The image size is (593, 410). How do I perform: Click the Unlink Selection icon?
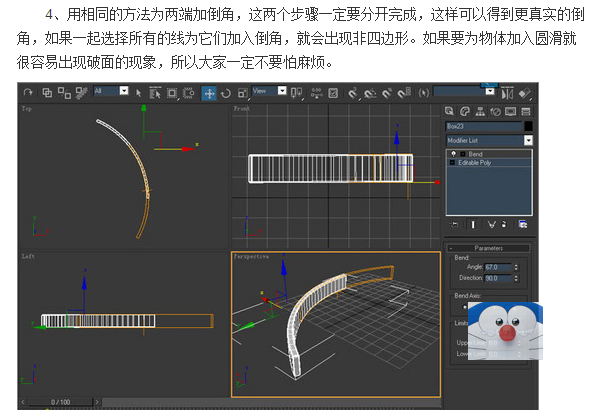(x=64, y=92)
